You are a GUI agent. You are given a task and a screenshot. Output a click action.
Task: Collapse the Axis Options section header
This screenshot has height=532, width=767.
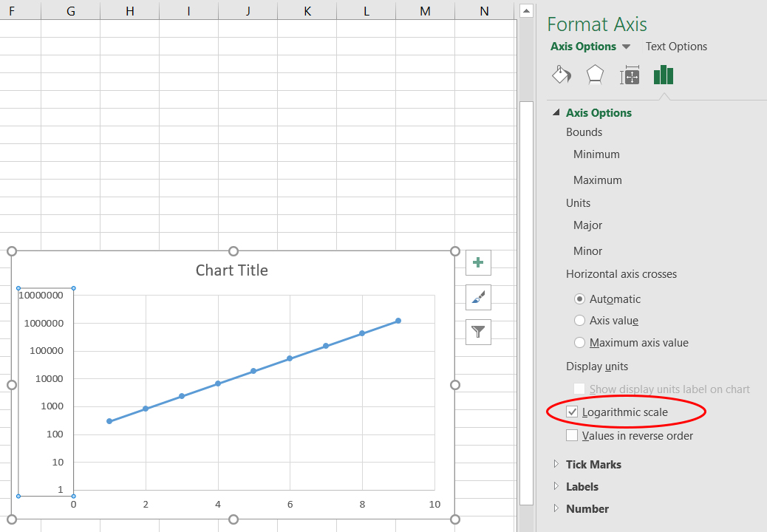point(556,113)
